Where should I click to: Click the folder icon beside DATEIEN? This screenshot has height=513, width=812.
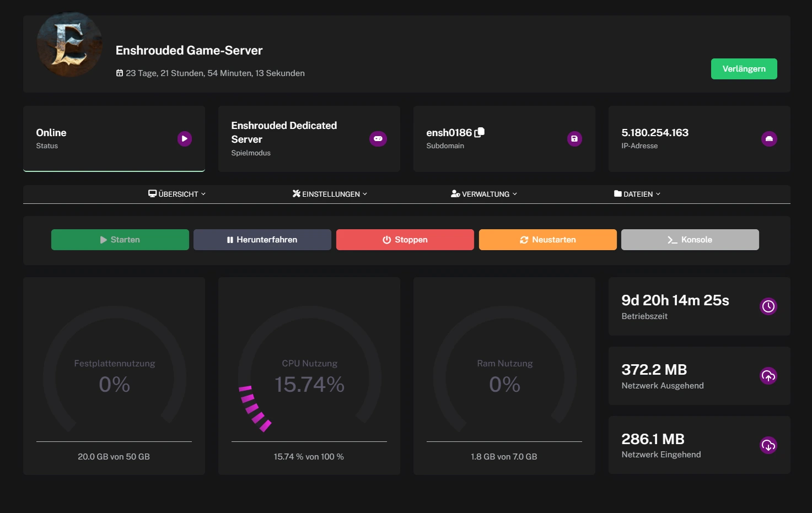[618, 193]
